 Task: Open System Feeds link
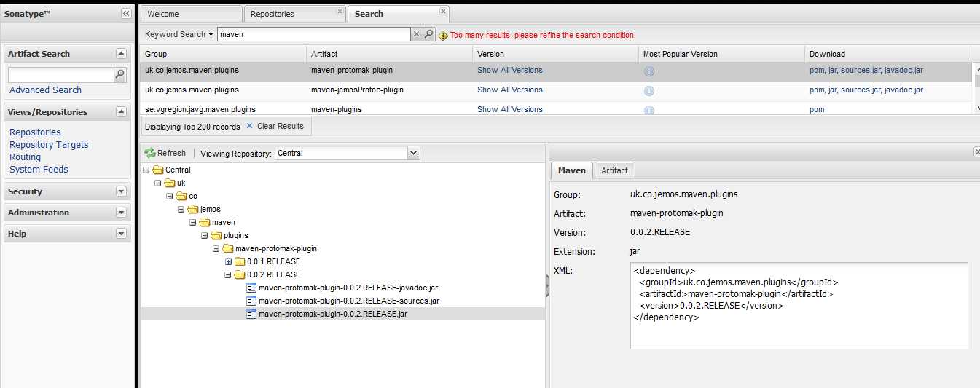(x=39, y=170)
